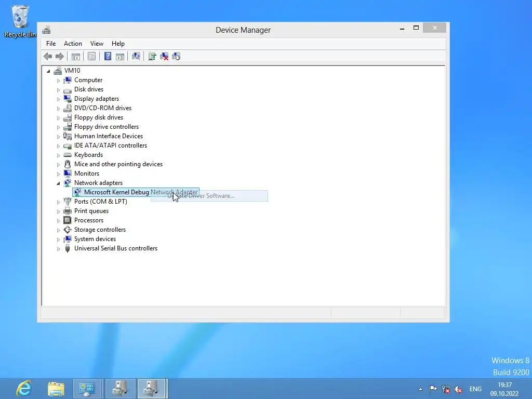
Task: Select the IDE ATA/ATAPI controllers label
Action: pos(111,145)
